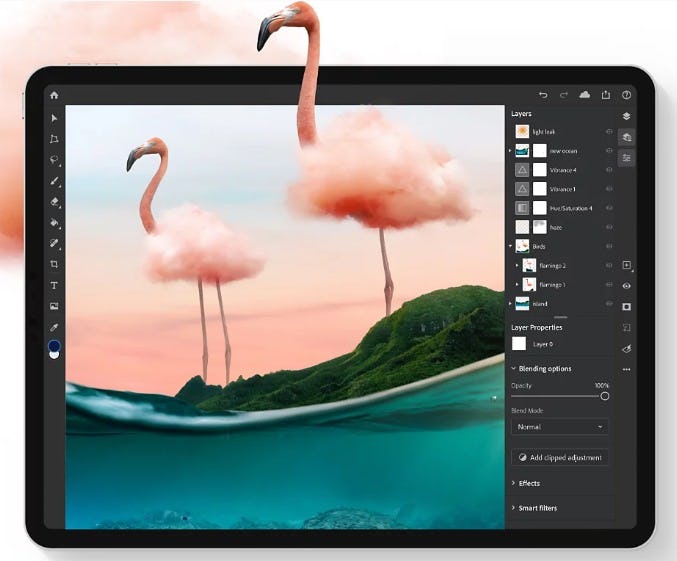The height and width of the screenshot is (561, 677).
Task: Collapse the Birds group
Action: tap(510, 246)
